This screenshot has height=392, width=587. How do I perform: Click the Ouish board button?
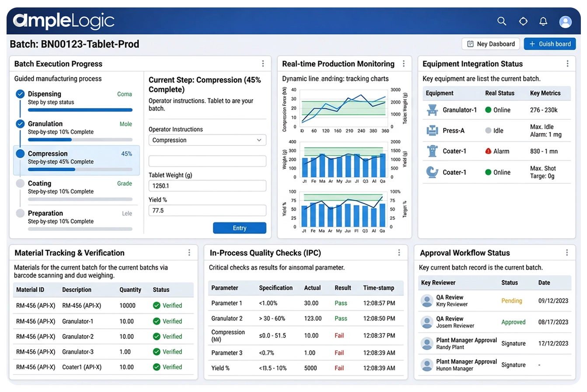(x=549, y=44)
